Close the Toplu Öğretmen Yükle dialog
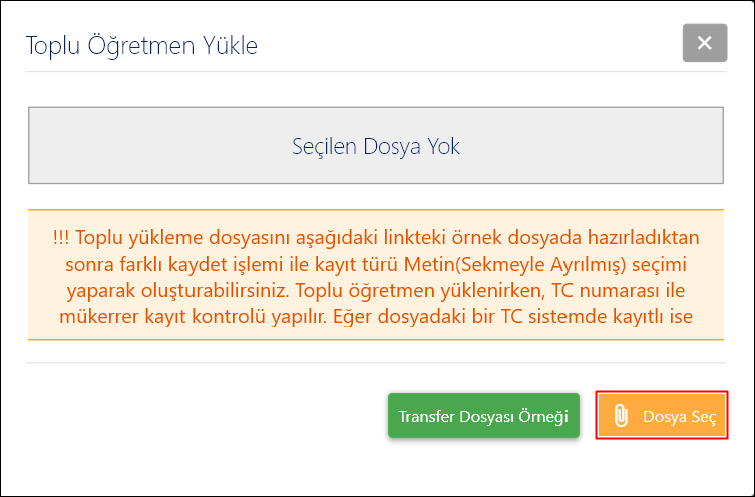This screenshot has height=497, width=755. click(x=704, y=43)
